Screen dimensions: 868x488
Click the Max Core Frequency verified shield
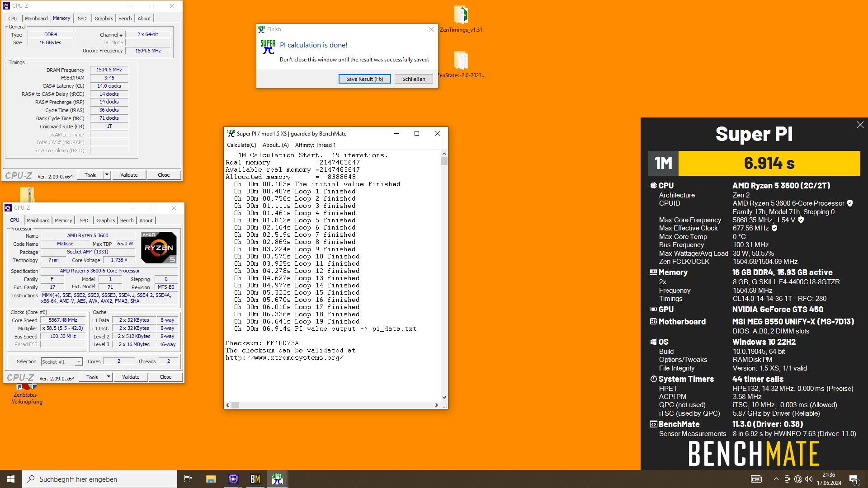(x=801, y=220)
